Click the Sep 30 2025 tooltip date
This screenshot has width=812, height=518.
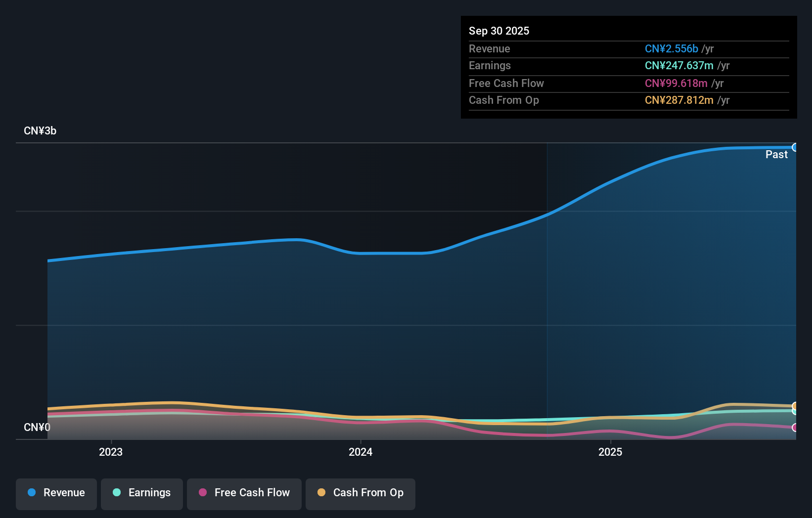coord(499,31)
